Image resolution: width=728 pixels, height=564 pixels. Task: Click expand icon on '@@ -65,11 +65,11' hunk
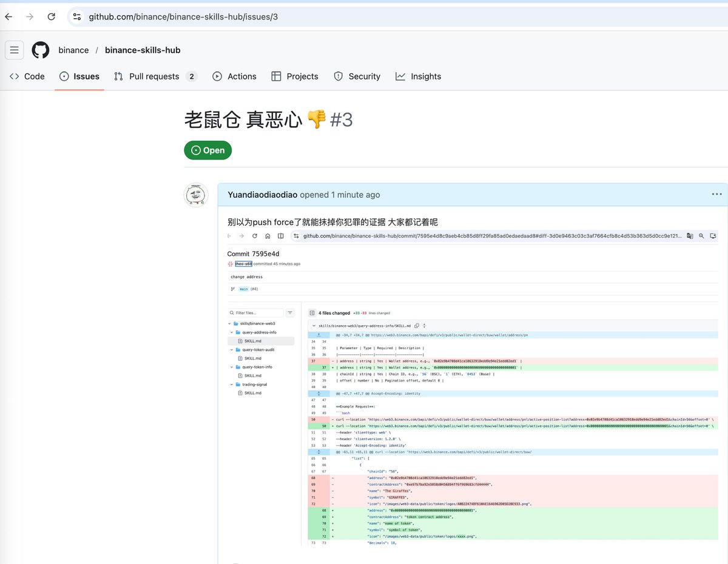point(319,452)
